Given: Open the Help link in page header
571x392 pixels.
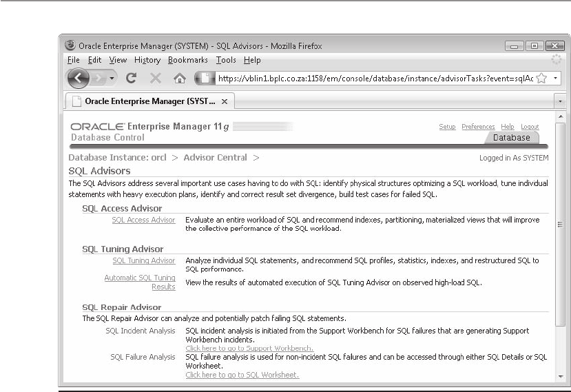Looking at the screenshot, I should click(x=507, y=126).
